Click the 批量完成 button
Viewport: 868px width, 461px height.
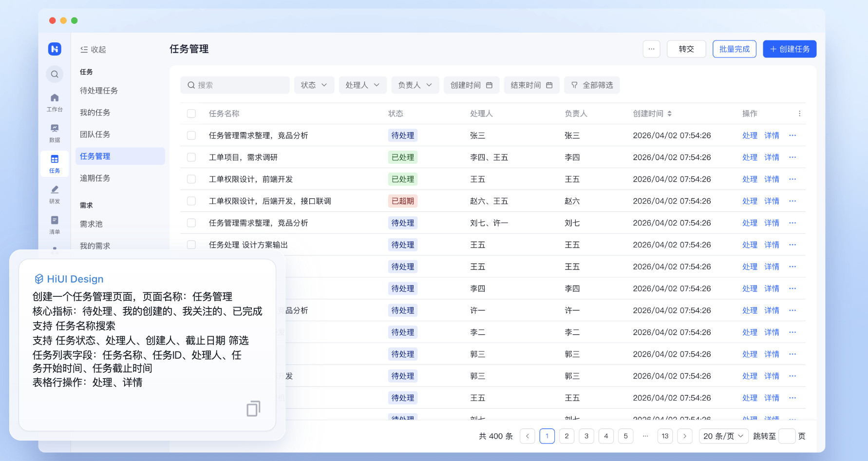[x=735, y=49]
